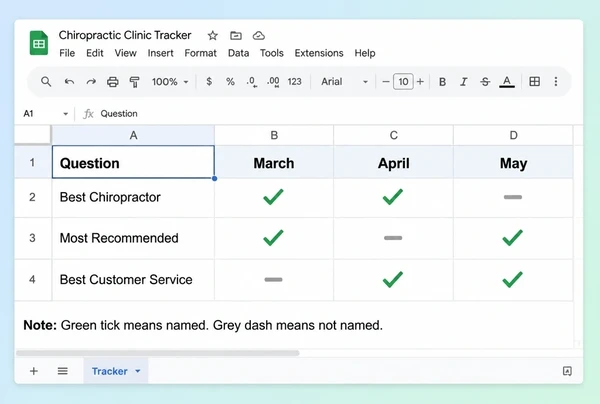This screenshot has width=600, height=404.
Task: Increase font size with plus button
Action: pyautogui.click(x=420, y=81)
